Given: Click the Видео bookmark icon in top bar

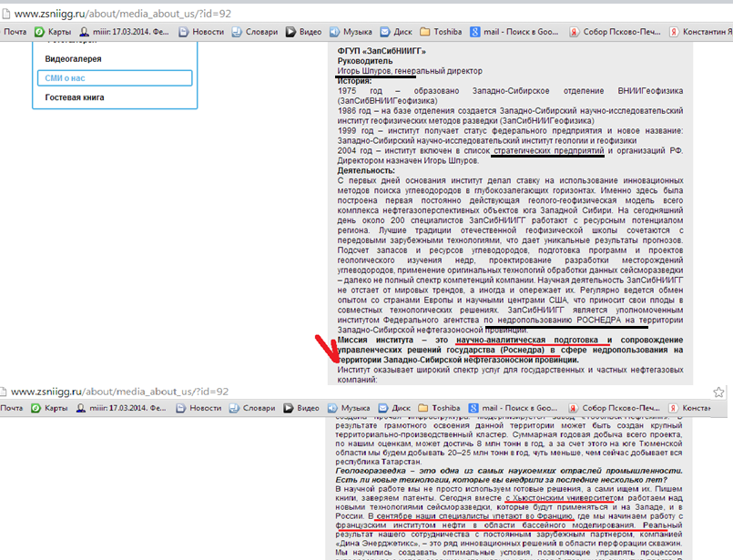Looking at the screenshot, I should (x=290, y=32).
